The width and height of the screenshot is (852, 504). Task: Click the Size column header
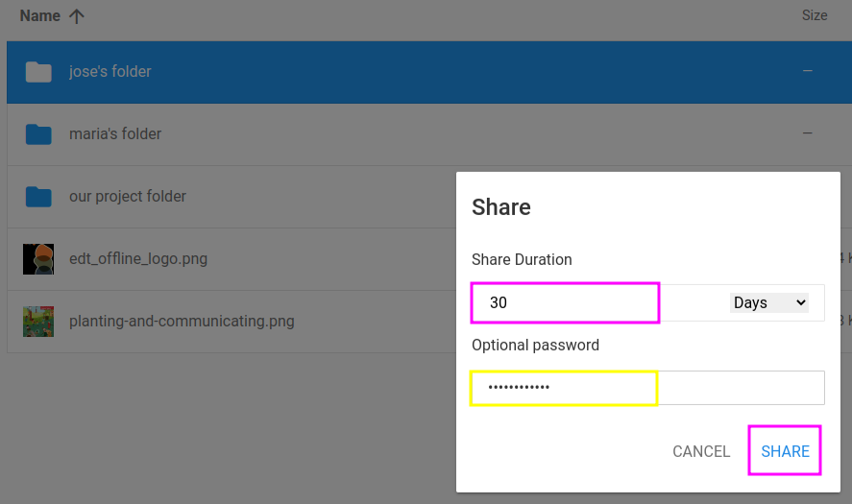pyautogui.click(x=815, y=16)
